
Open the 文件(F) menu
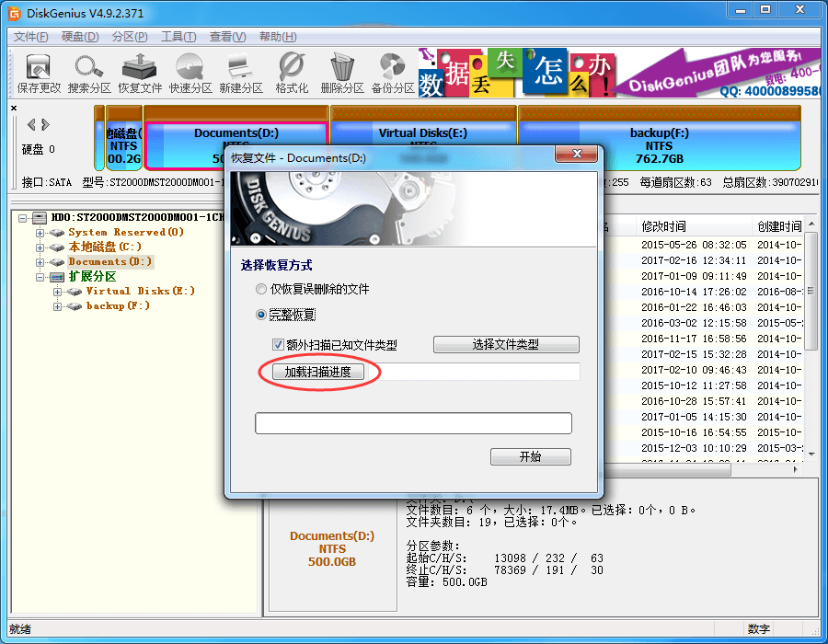(30, 37)
